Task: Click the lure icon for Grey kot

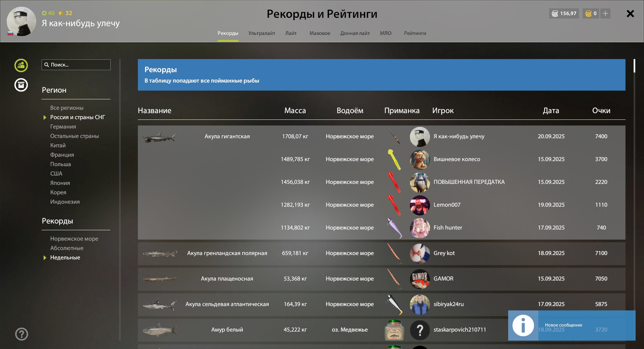Action: [394, 253]
